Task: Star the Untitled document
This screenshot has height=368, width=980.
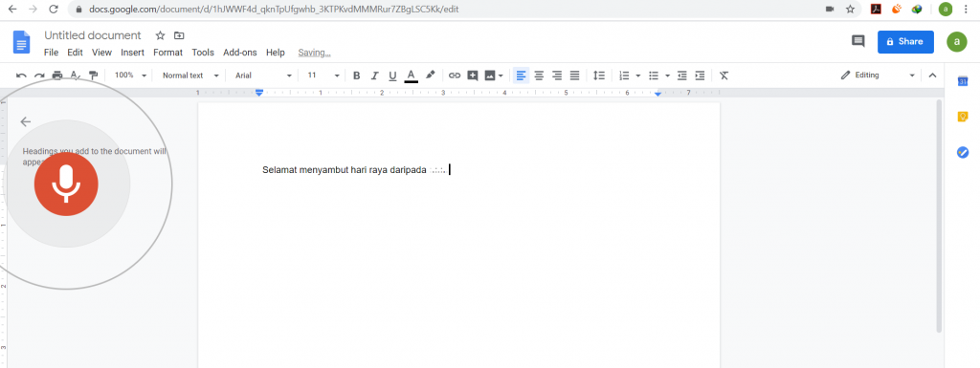Action: click(x=160, y=35)
